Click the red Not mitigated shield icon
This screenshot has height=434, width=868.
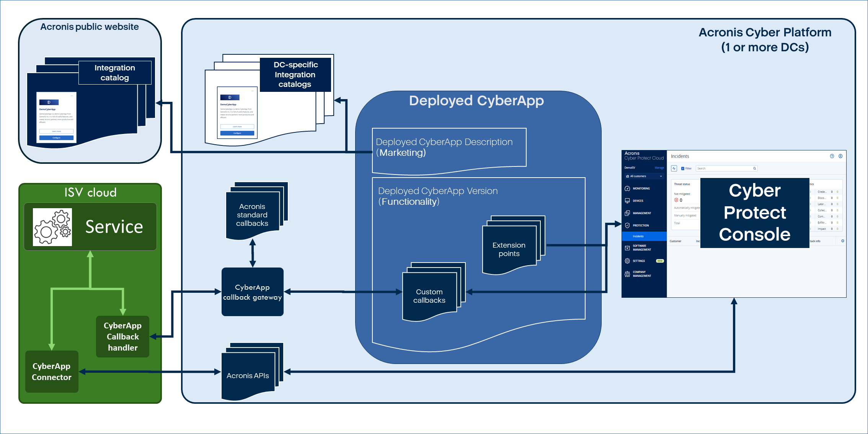pyautogui.click(x=676, y=200)
